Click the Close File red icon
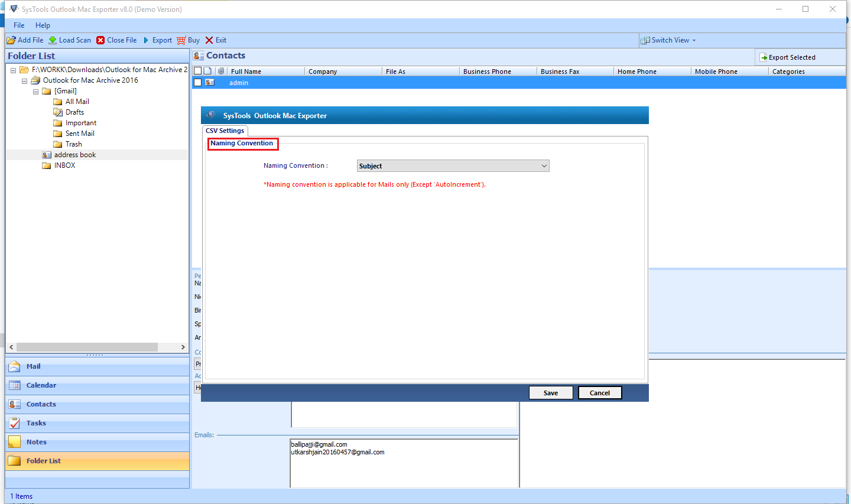Screen dimensions: 851x504 point(100,40)
